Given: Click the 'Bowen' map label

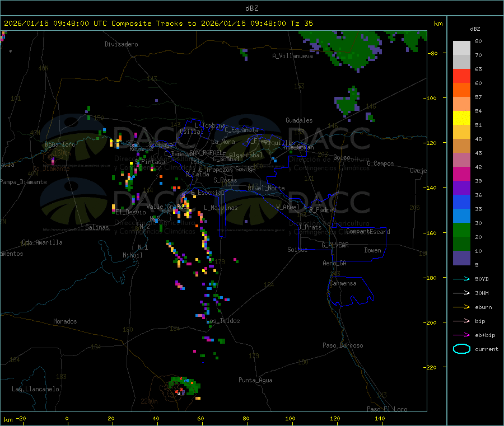Looking at the screenshot, I should [x=372, y=250].
